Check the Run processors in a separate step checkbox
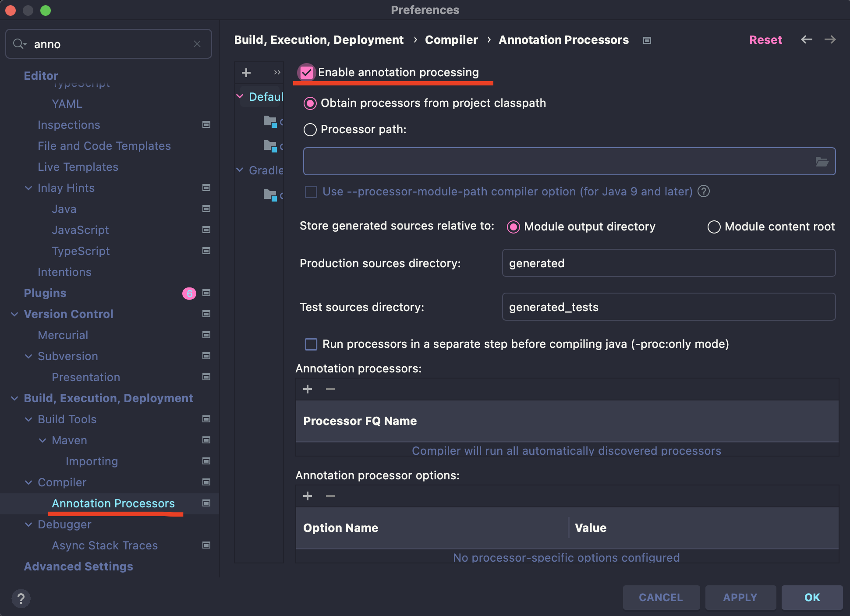 click(x=311, y=344)
